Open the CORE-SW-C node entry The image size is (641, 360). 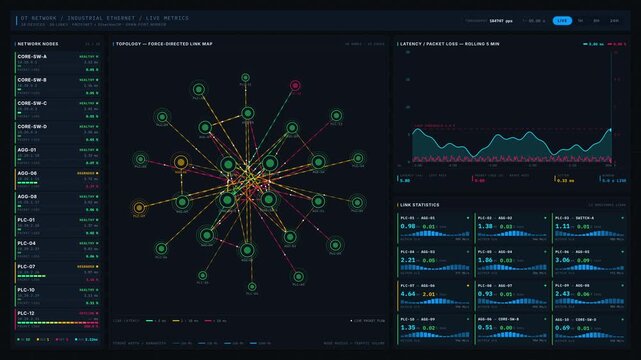57,109
